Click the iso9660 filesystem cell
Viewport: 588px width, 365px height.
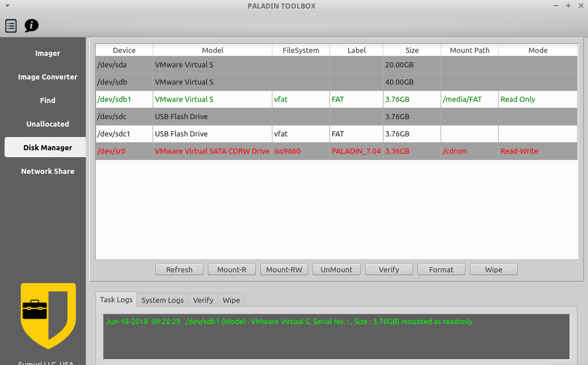301,151
